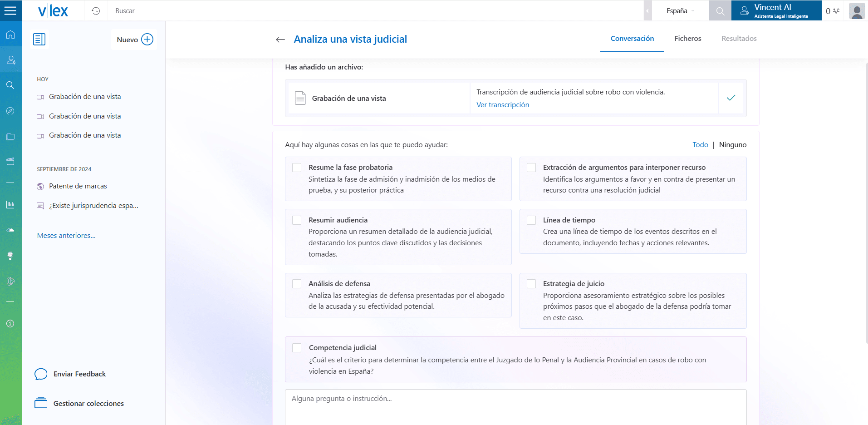Open the España jurisdiction dropdown
The height and width of the screenshot is (425, 868).
pyautogui.click(x=680, y=11)
